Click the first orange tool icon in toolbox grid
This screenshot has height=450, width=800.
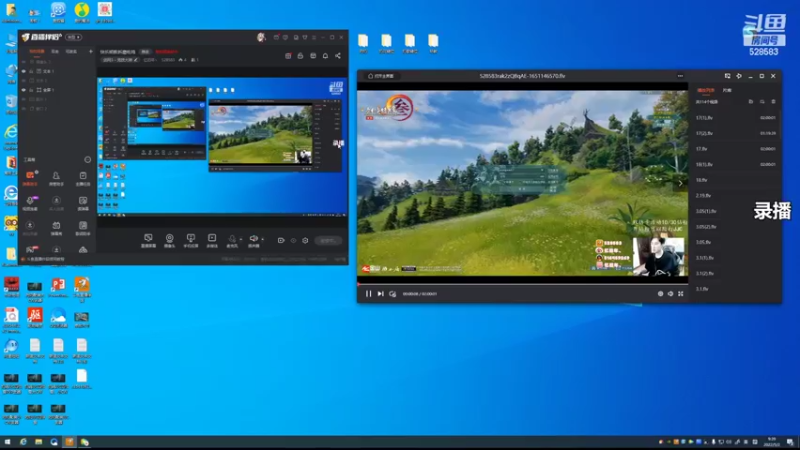pos(30,176)
